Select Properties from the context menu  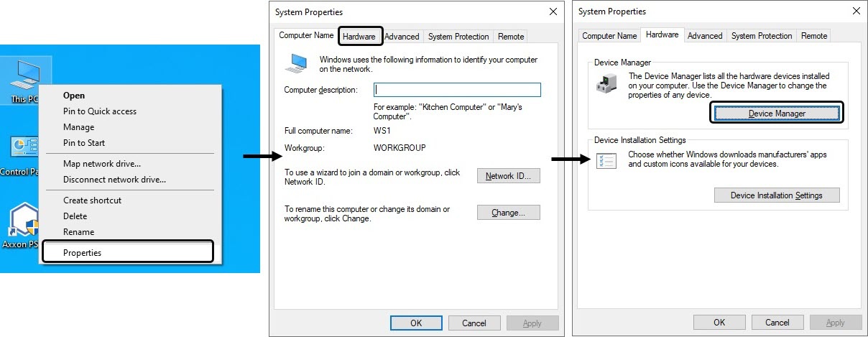point(82,252)
